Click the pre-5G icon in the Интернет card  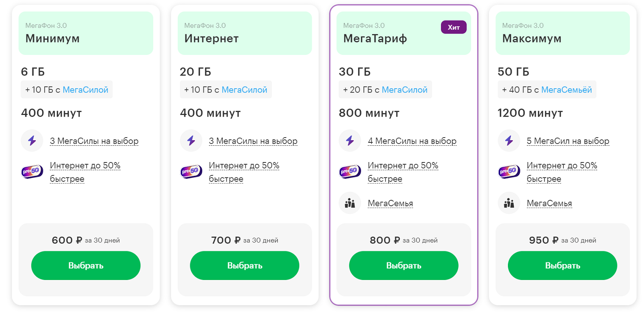pos(191,172)
